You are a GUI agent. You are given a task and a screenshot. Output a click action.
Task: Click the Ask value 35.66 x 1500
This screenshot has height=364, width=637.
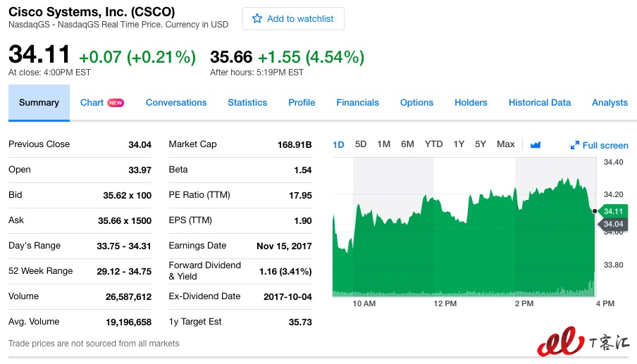[x=125, y=221]
